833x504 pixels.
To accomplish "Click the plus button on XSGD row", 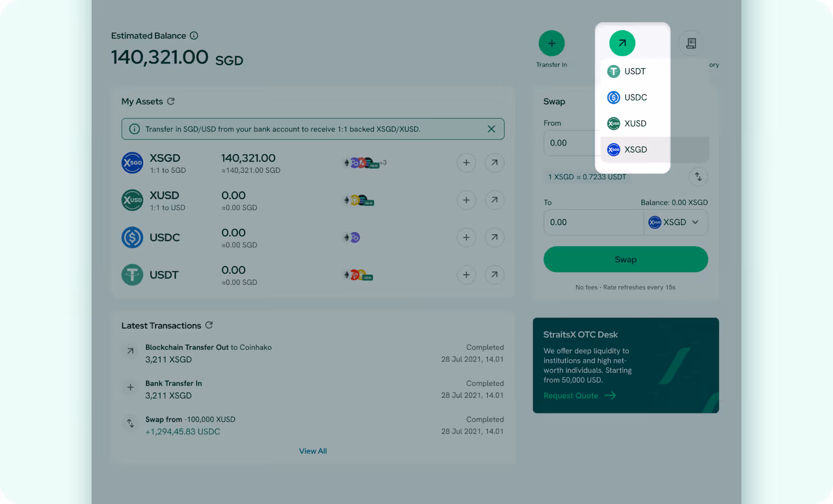I will [466, 163].
